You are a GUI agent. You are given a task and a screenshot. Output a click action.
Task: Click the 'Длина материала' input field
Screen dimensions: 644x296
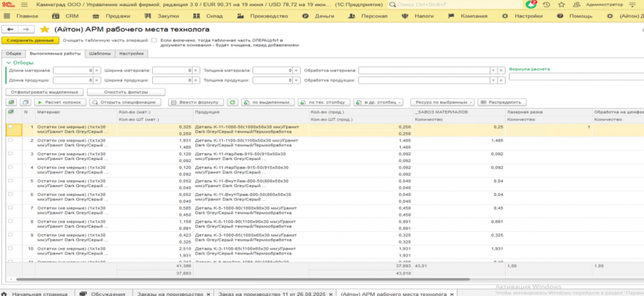(72, 70)
